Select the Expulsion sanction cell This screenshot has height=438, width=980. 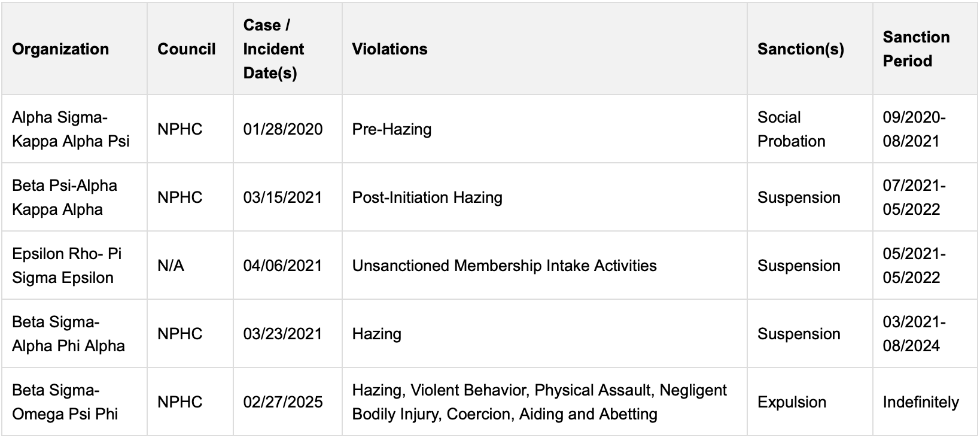pyautogui.click(x=792, y=402)
